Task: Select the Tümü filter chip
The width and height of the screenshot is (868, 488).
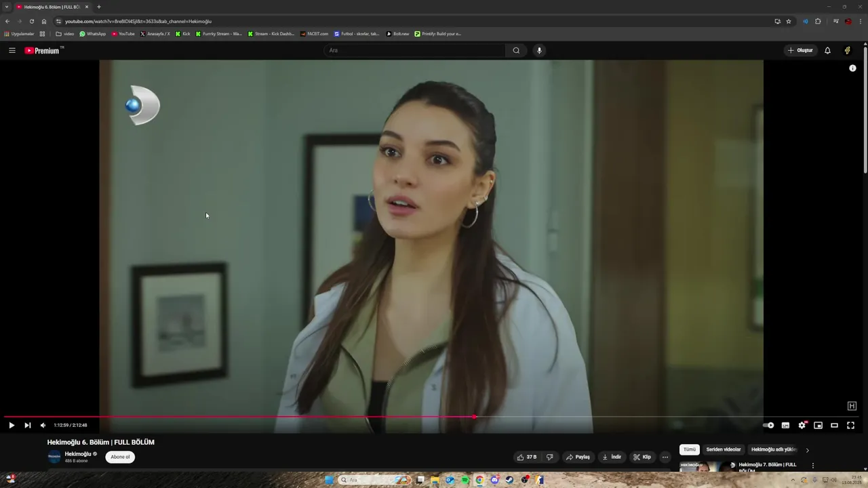Action: [690, 449]
